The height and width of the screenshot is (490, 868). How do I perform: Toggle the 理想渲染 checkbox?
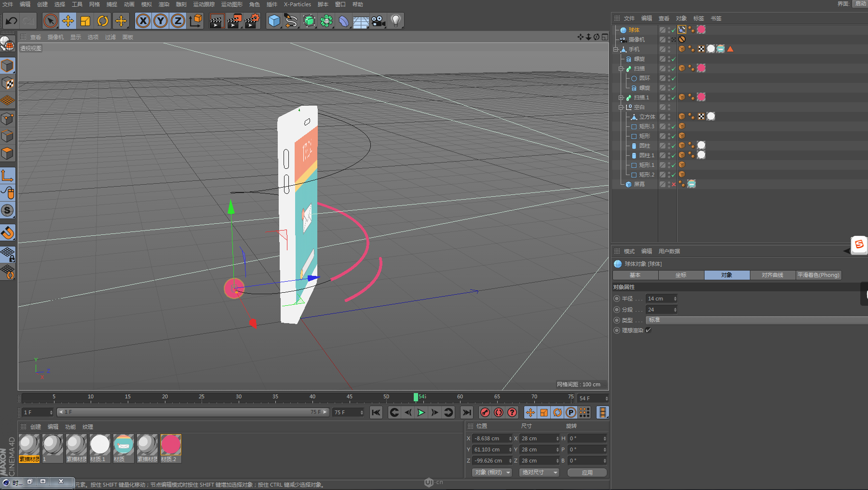(649, 330)
